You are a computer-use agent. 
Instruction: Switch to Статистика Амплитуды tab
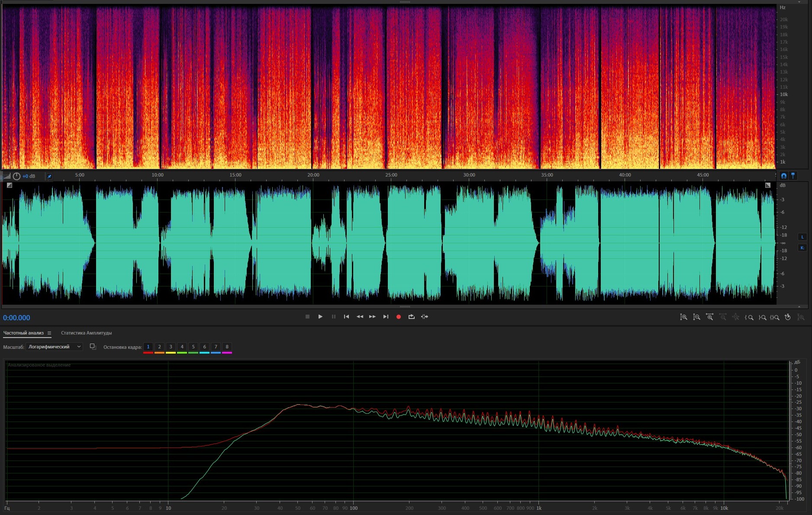coord(86,333)
